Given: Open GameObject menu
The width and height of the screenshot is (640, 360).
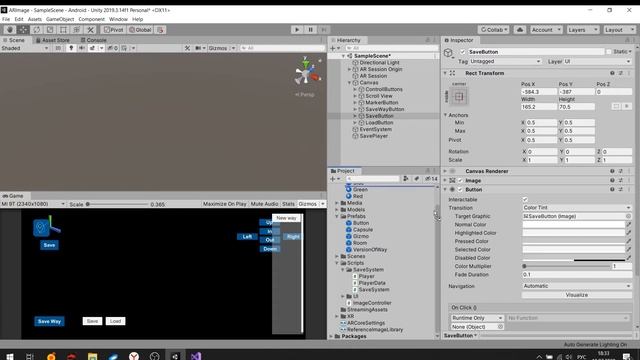Looking at the screenshot, I should click(x=60, y=19).
